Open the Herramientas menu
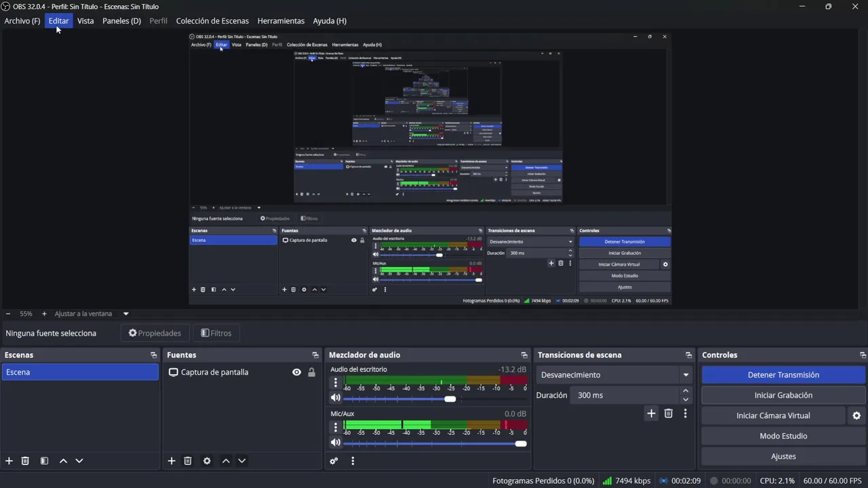The width and height of the screenshot is (868, 488). coord(281,21)
